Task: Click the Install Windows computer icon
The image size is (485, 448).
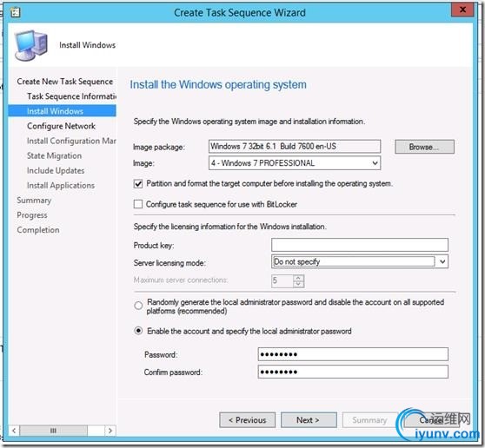Action: [x=31, y=45]
